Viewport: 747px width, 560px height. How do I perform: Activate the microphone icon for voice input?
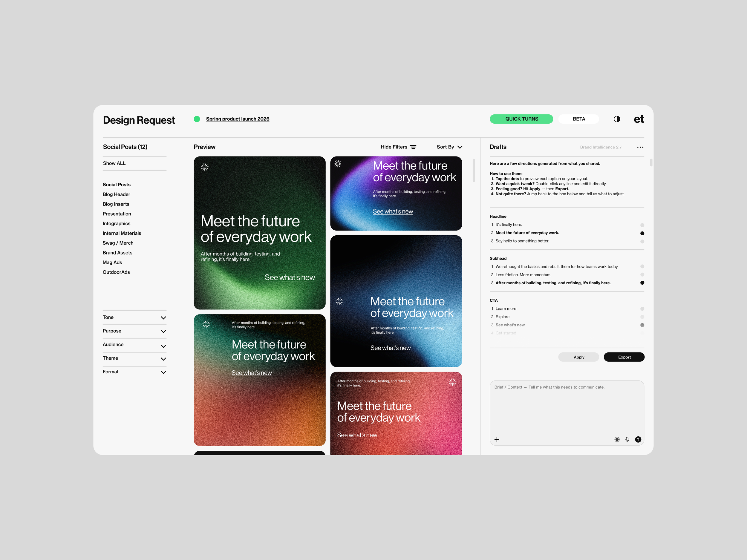pyautogui.click(x=627, y=439)
